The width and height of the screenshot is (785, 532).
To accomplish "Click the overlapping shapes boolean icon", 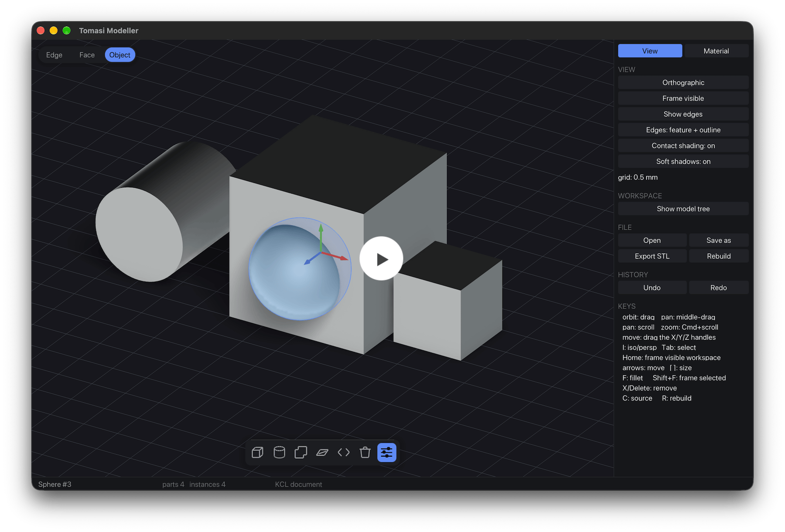I will pyautogui.click(x=301, y=452).
